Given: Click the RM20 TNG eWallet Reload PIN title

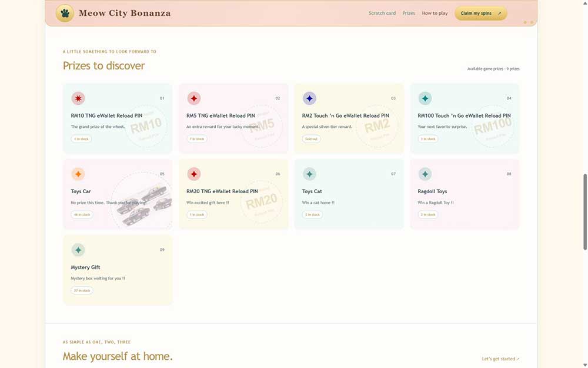Looking at the screenshot, I should [222, 191].
